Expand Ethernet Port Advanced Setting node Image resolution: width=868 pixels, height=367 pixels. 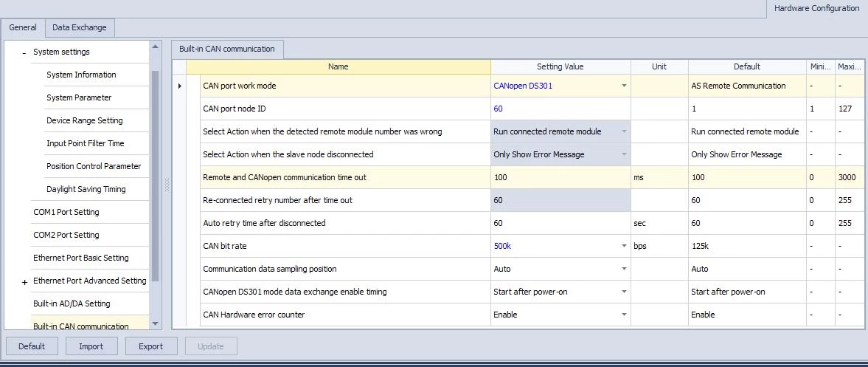tap(24, 281)
